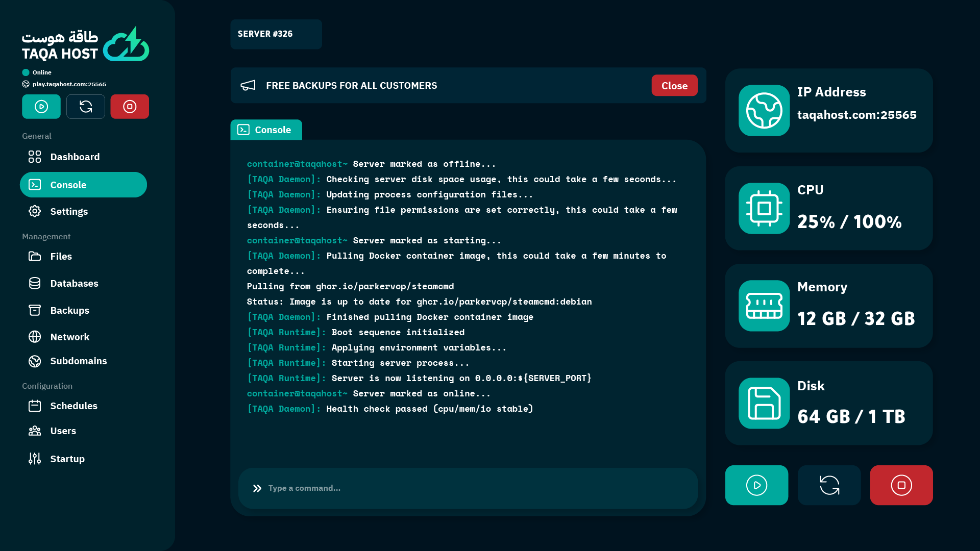Click the IP Address globe icon
The height and width of the screenshot is (551, 980).
(x=764, y=110)
